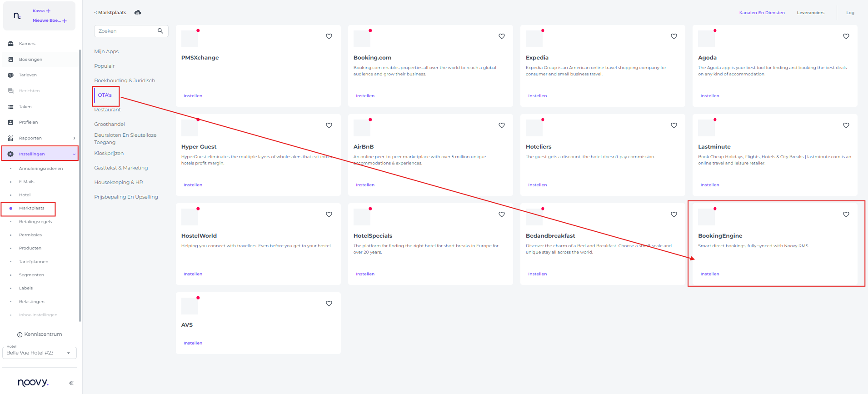
Task: Click Instellen on the AVS card
Action: [193, 343]
